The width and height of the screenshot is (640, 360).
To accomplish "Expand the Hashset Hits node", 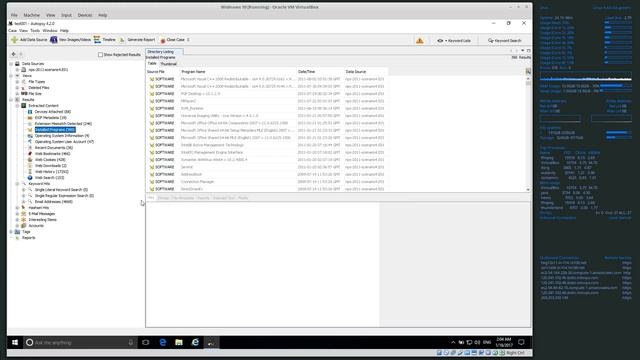I will tap(17, 208).
